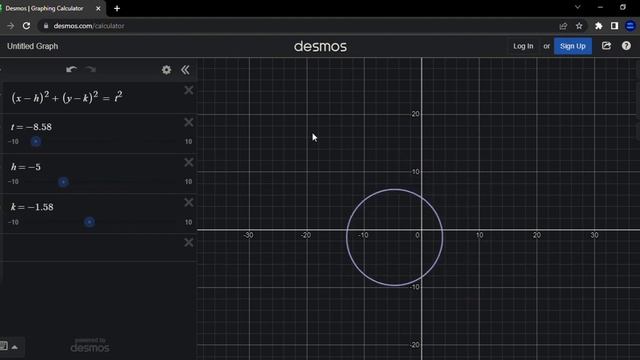Image resolution: width=640 pixels, height=360 pixels.
Task: Click the k slider lower limit -10
Action: pos(13,222)
